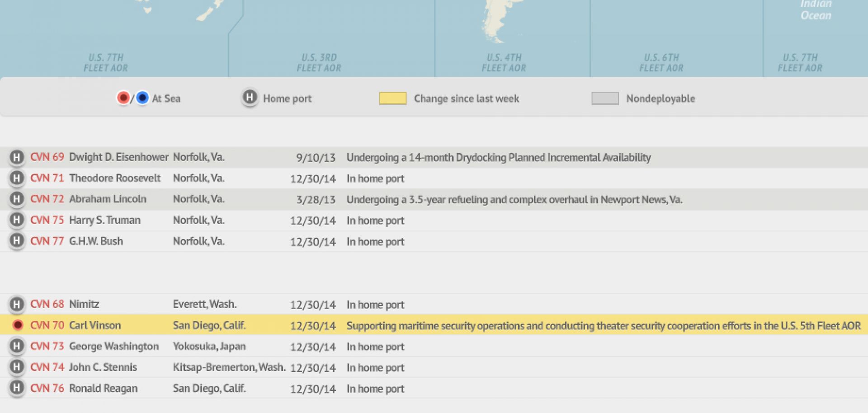Click the Yokosuka, Japan home port text
This screenshot has width=868, height=413.
pos(209,347)
